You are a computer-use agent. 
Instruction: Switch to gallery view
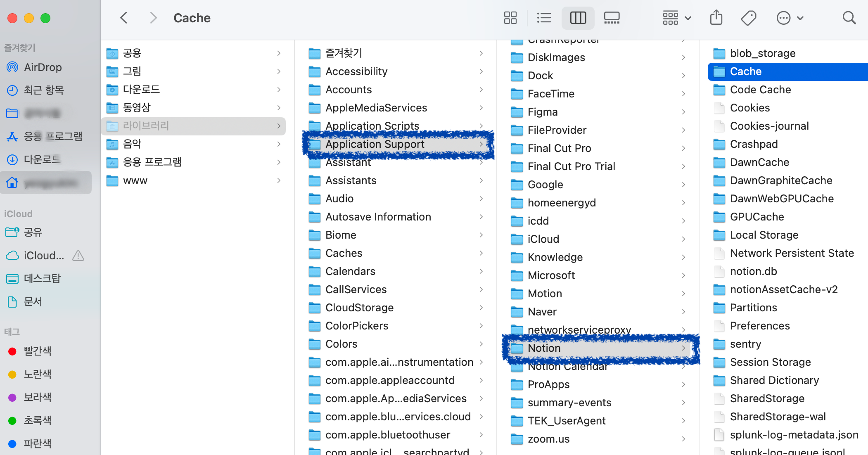tap(612, 18)
